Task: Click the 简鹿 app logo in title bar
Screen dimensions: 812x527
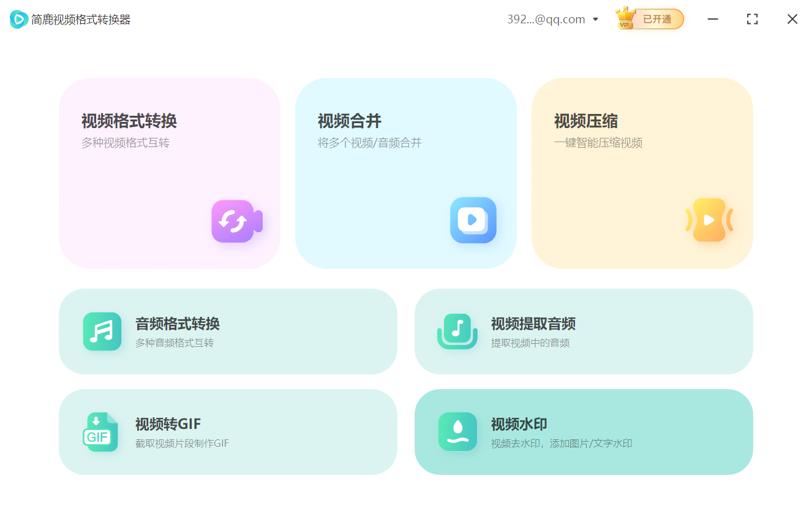Action: [x=18, y=19]
